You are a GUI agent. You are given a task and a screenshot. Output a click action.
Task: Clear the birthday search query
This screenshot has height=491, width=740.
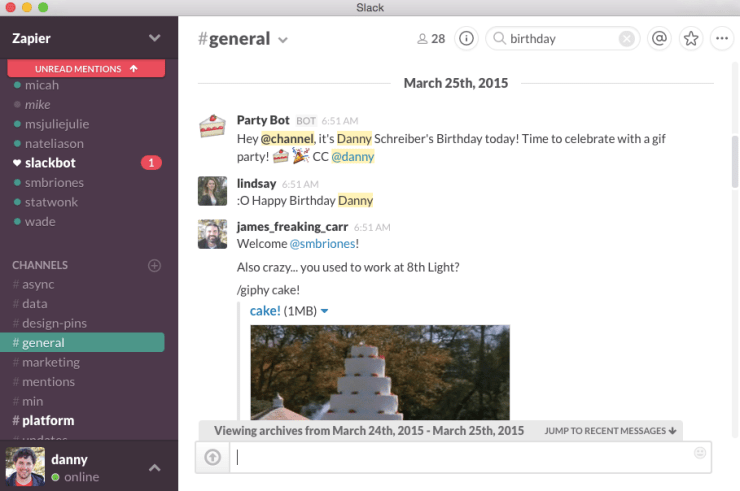coord(626,39)
